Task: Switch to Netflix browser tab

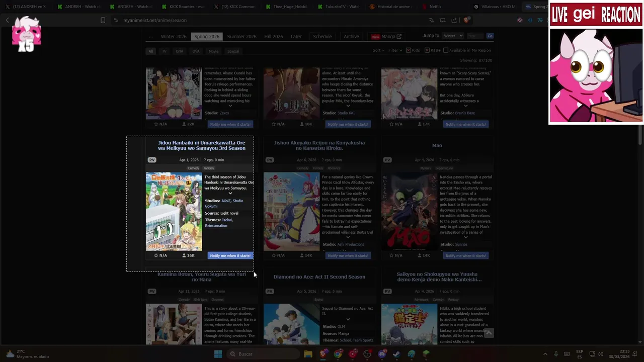Action: (435, 7)
